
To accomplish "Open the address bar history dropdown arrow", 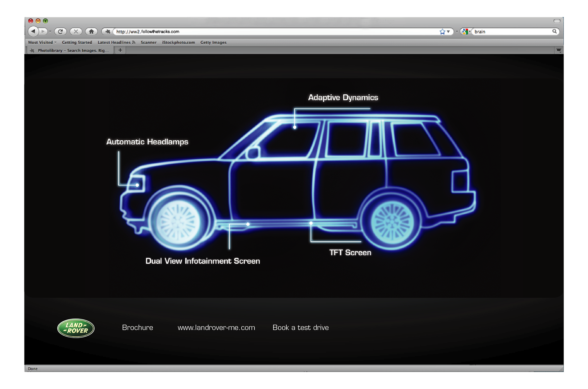I will coord(448,32).
